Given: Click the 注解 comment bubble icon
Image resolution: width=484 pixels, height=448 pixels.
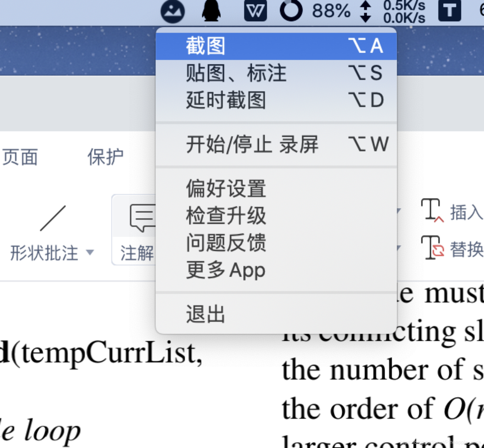Looking at the screenshot, I should coord(143,218).
